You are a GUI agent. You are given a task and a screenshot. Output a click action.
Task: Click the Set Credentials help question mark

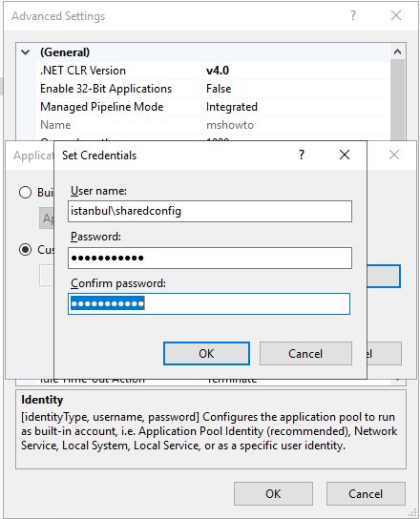pos(302,155)
